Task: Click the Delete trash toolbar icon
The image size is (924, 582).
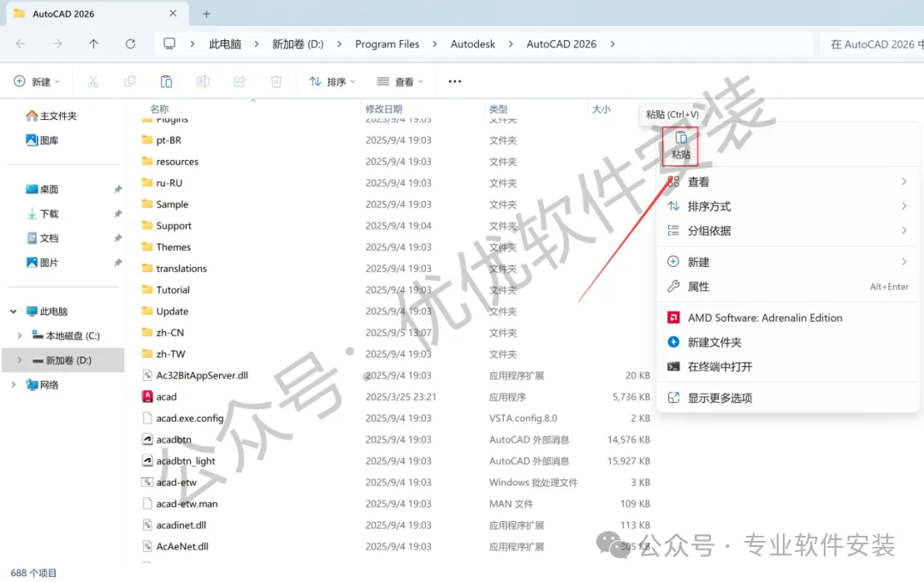Action: [x=275, y=81]
